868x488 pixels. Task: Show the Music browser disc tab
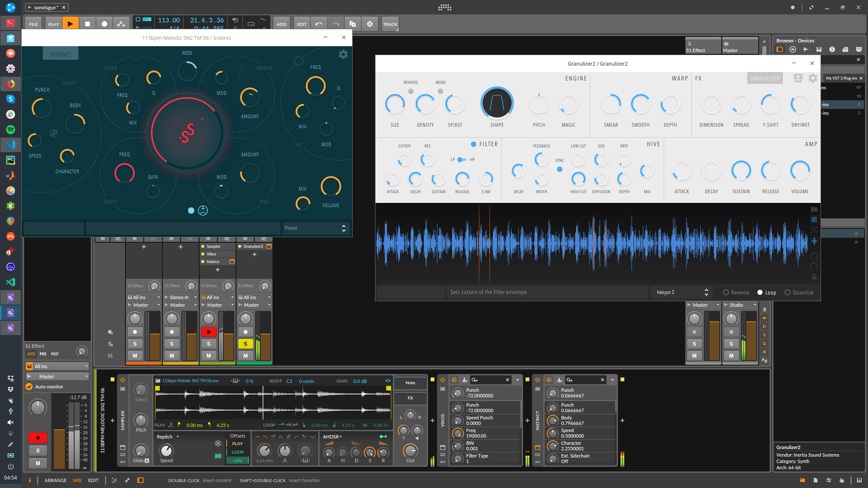pos(832,50)
